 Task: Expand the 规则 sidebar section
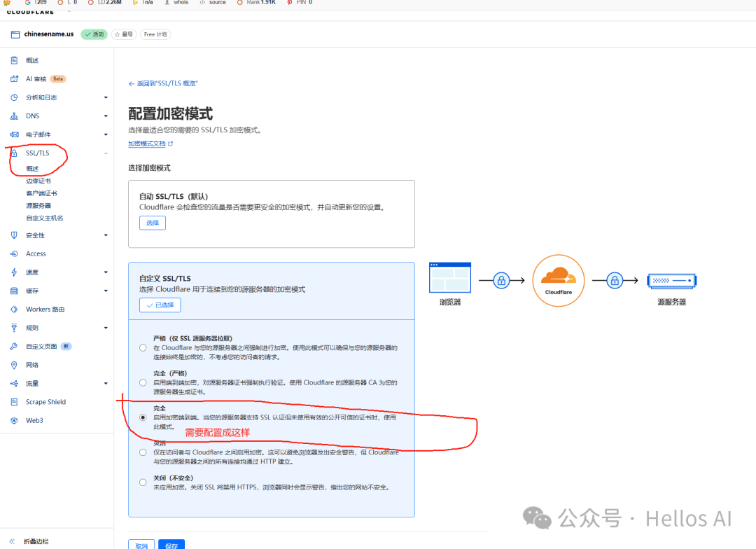(x=106, y=327)
